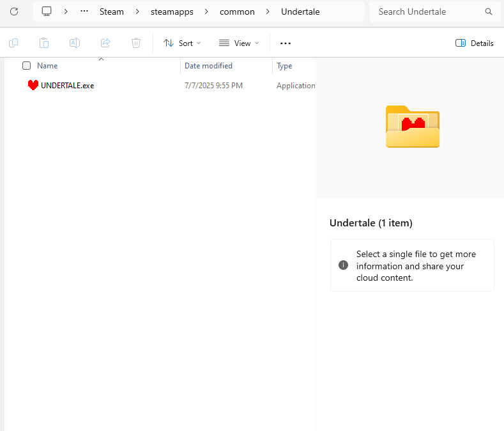Image resolution: width=504 pixels, height=431 pixels.
Task: Click the info circle icon
Action: [343, 265]
